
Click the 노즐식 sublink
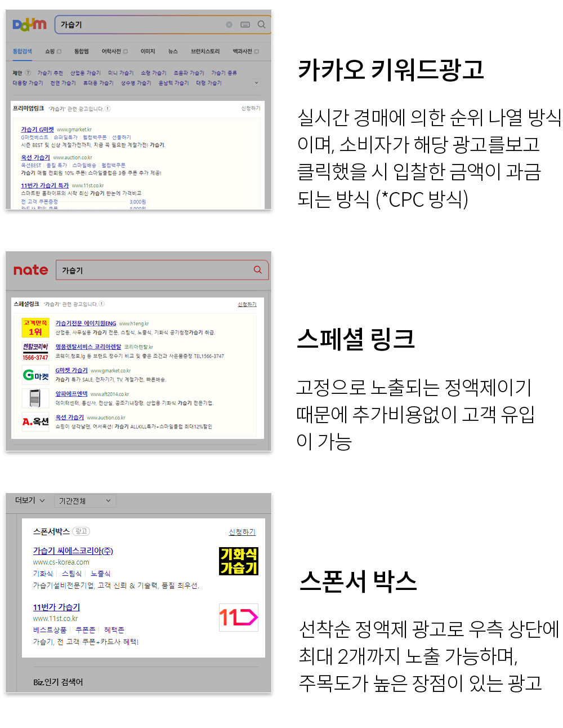tap(101, 574)
